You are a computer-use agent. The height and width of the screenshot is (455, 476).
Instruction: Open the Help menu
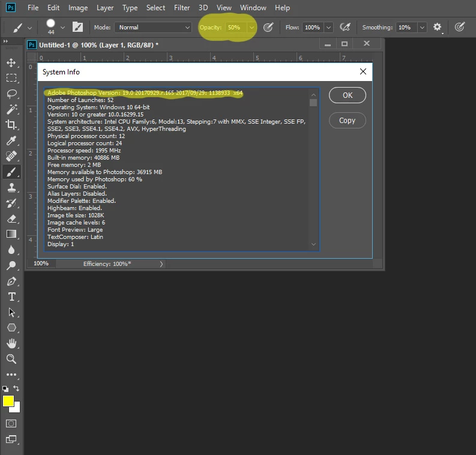(x=282, y=8)
